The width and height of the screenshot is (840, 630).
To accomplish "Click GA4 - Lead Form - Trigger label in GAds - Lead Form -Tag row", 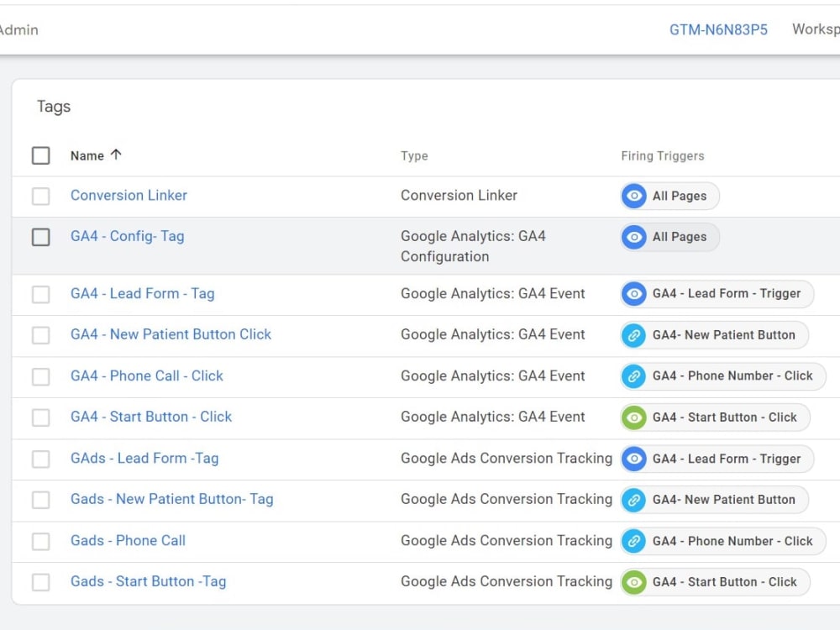I will (727, 459).
